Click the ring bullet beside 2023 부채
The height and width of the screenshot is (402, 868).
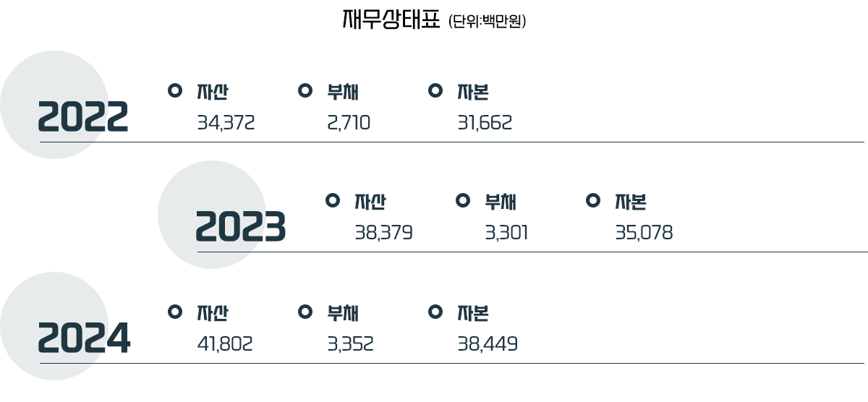463,200
